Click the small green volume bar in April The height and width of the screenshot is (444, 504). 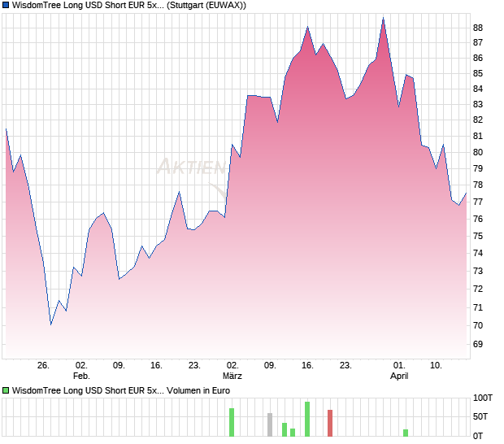(406, 433)
